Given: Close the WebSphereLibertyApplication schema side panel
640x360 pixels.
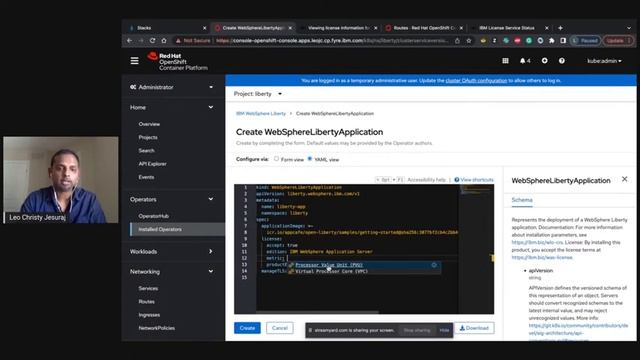Looking at the screenshot, I should [624, 179].
